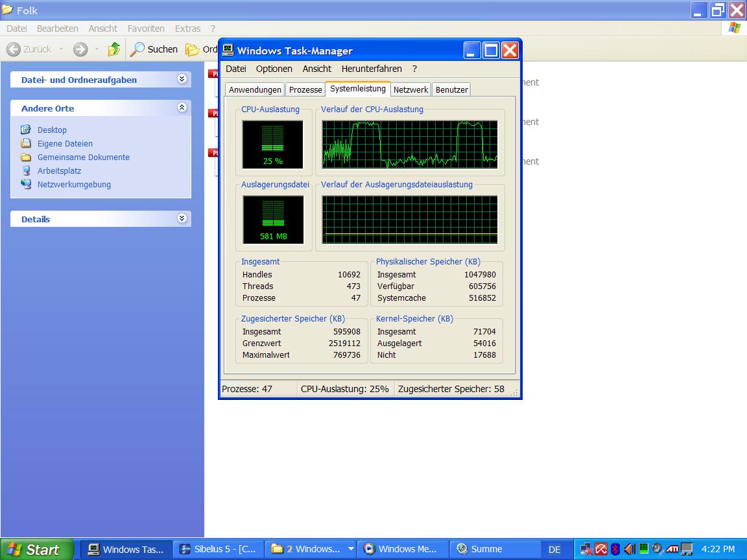Click the Eigene Dateien folder icon

pos(26,143)
